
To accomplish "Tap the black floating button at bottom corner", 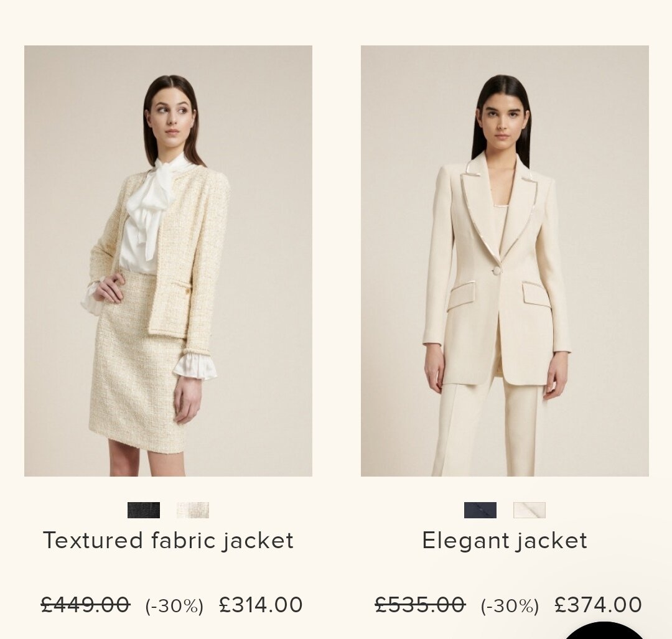I will (604, 631).
